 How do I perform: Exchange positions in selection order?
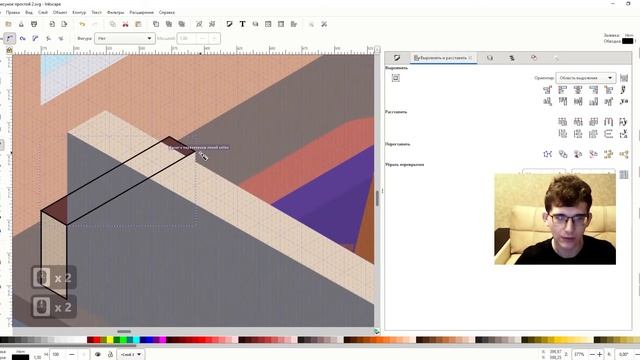(x=563, y=154)
